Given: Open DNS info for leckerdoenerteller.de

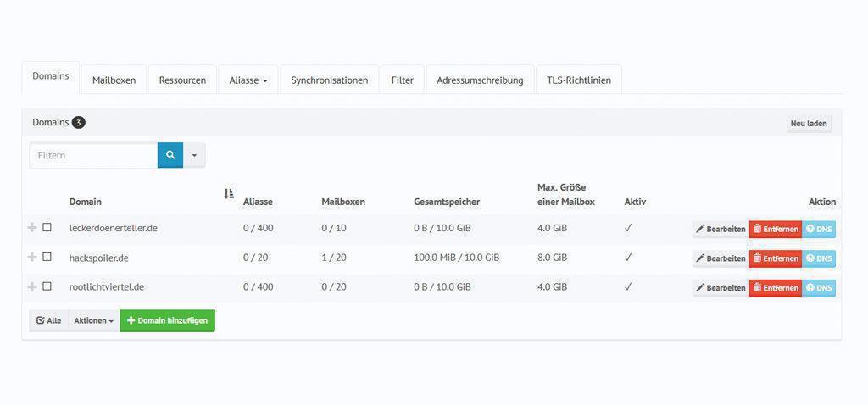Looking at the screenshot, I should (819, 229).
